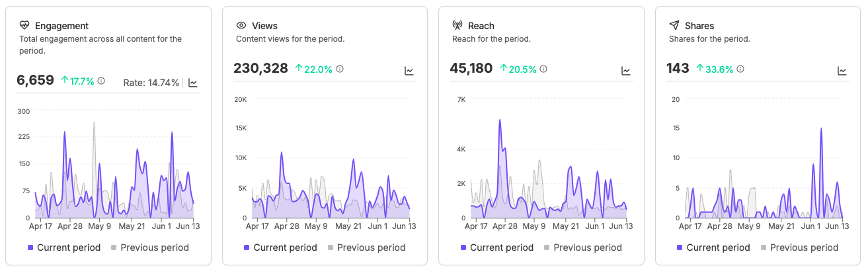Click green up arrow next to 17.7%

[65, 81]
